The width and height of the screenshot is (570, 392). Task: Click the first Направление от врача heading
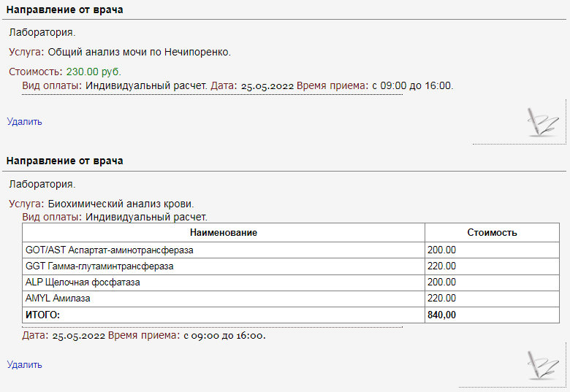[x=64, y=10]
